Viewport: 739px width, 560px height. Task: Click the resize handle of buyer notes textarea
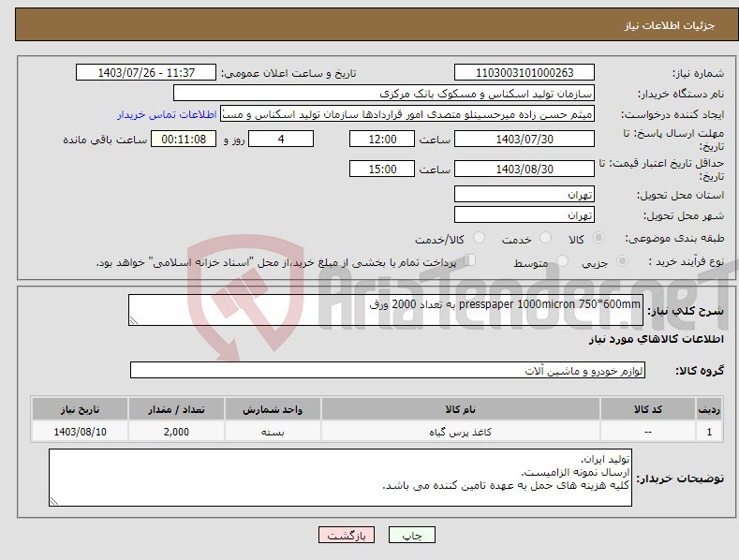click(x=54, y=502)
